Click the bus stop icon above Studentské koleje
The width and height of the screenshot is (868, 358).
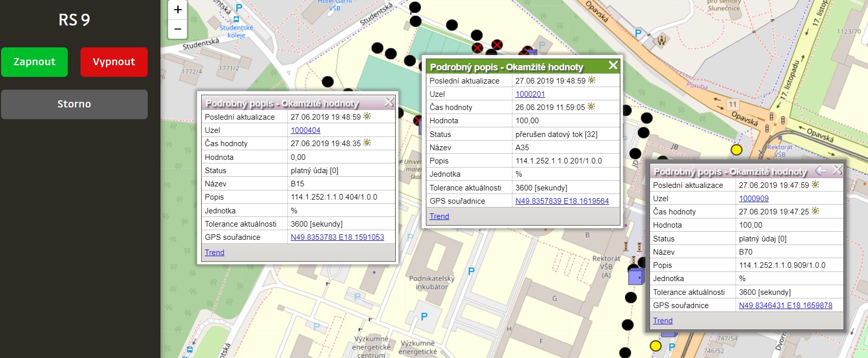tap(236, 19)
